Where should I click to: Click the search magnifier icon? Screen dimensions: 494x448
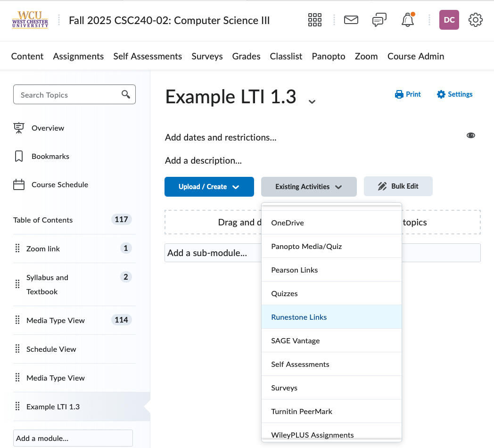coord(125,94)
